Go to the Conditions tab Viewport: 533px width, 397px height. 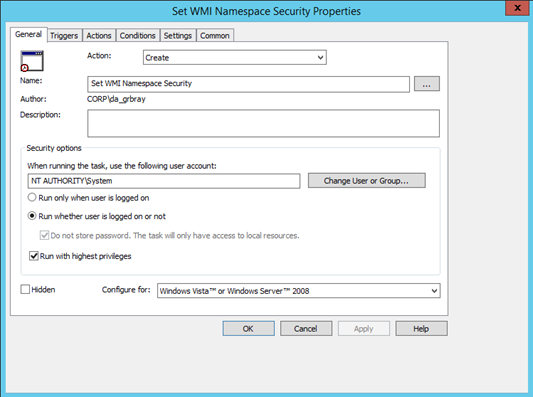pos(138,35)
